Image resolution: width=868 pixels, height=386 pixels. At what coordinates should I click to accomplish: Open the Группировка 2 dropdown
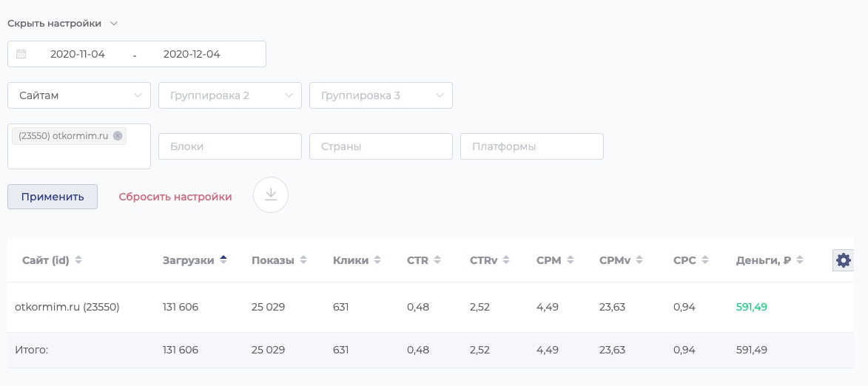[x=230, y=95]
